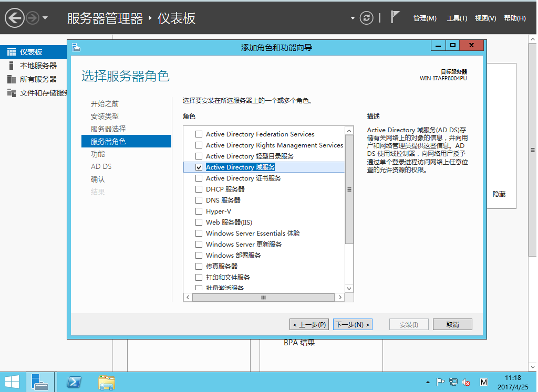Check the 打印和文件服务 role

[x=199, y=277]
